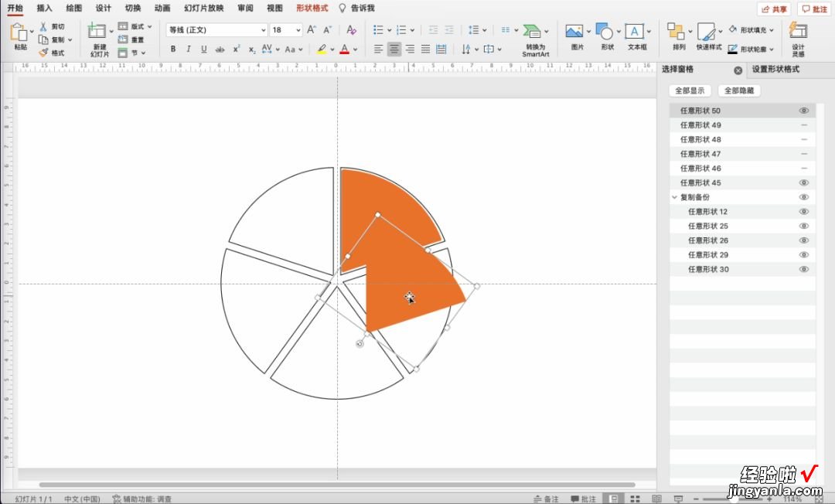The width and height of the screenshot is (835, 504).
Task: Adjust the zoom slider in status bar
Action: coord(734,499)
